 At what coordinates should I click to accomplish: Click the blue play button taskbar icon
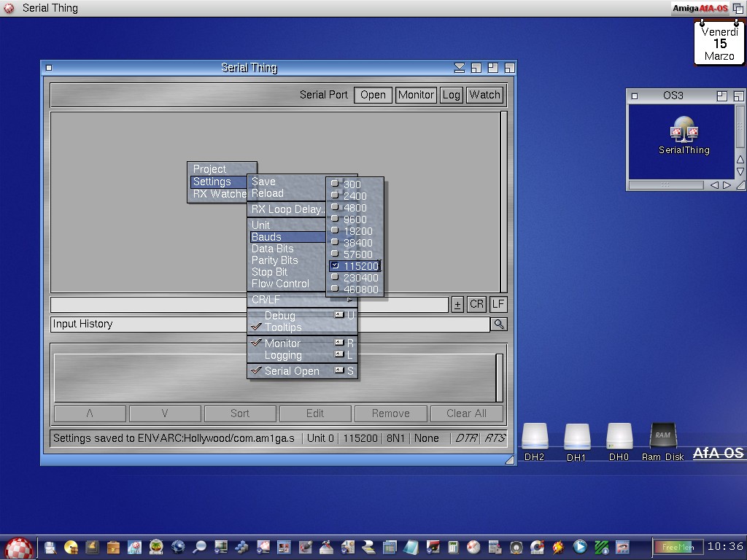(x=580, y=547)
